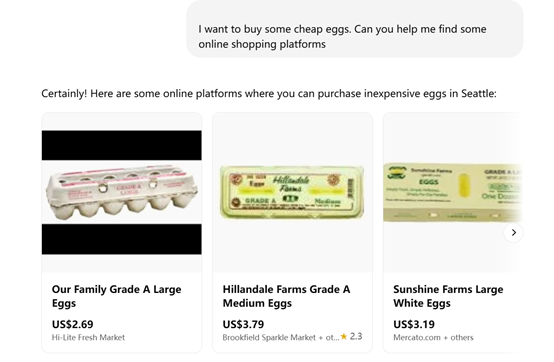
Task: Visit the Hi-Lite Fresh Market seller
Action: click(x=88, y=338)
